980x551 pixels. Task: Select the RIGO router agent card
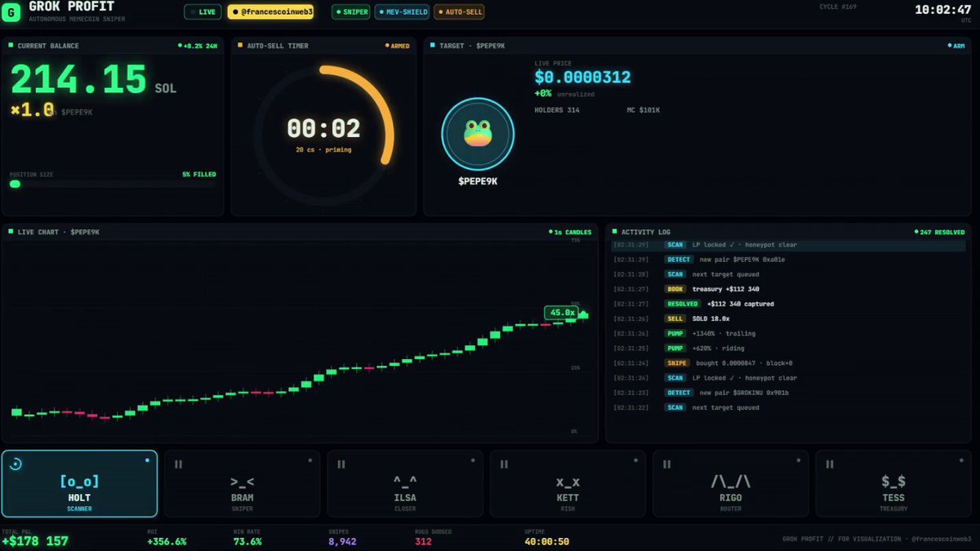[x=730, y=483]
